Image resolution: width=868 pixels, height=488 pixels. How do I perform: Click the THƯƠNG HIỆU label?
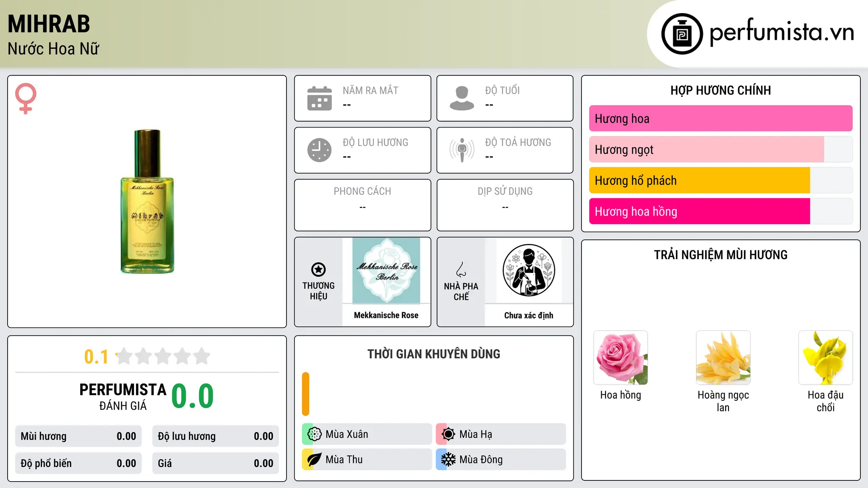(318, 291)
